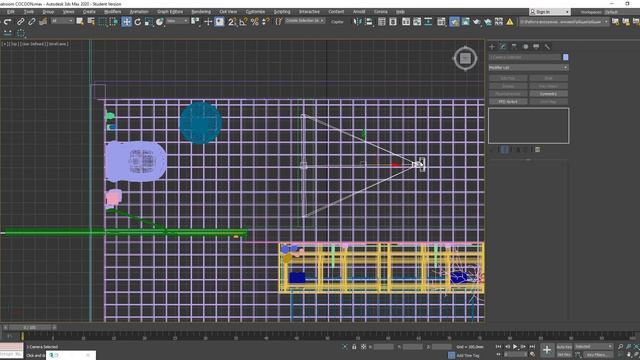Click the Align tool icon

369,22
